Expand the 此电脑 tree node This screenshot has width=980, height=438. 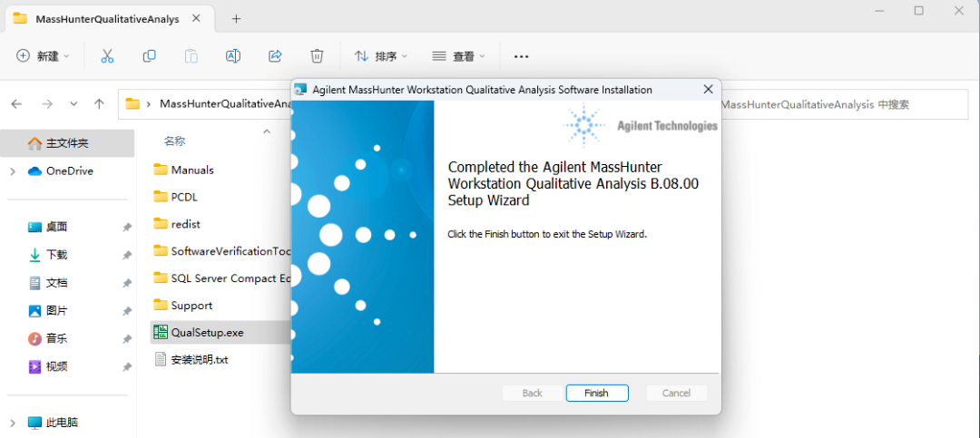(x=13, y=423)
